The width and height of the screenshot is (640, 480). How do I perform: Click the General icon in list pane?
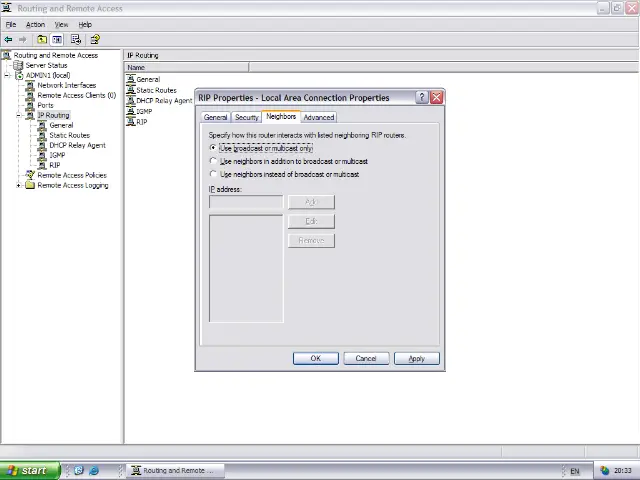(x=131, y=79)
